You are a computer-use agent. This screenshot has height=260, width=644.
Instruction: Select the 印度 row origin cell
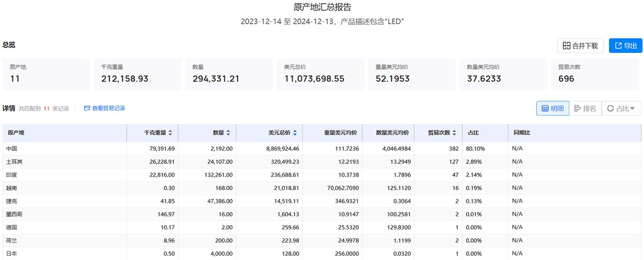[x=65, y=175]
